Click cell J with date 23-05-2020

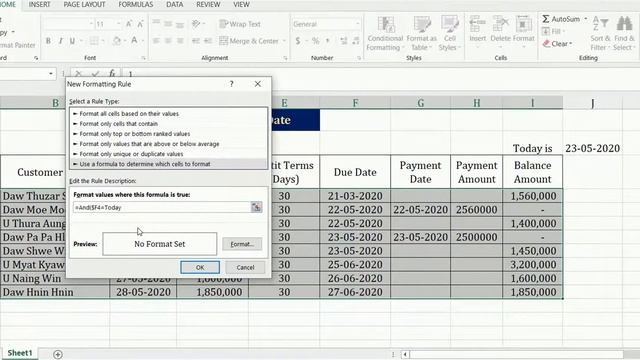(593, 149)
